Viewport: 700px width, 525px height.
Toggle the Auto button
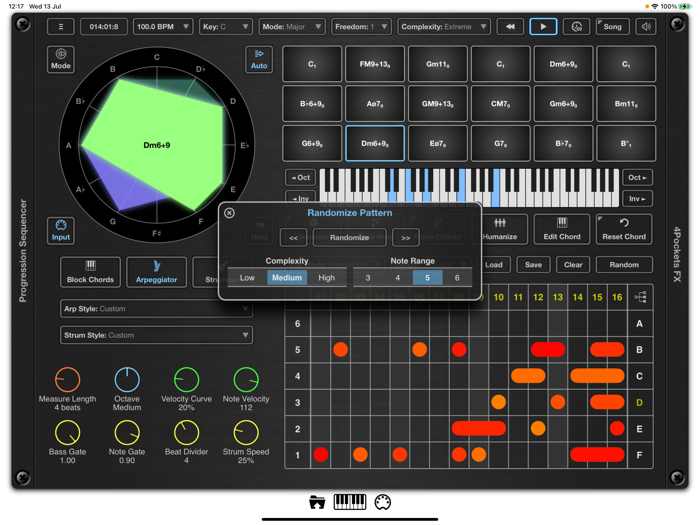(x=259, y=59)
